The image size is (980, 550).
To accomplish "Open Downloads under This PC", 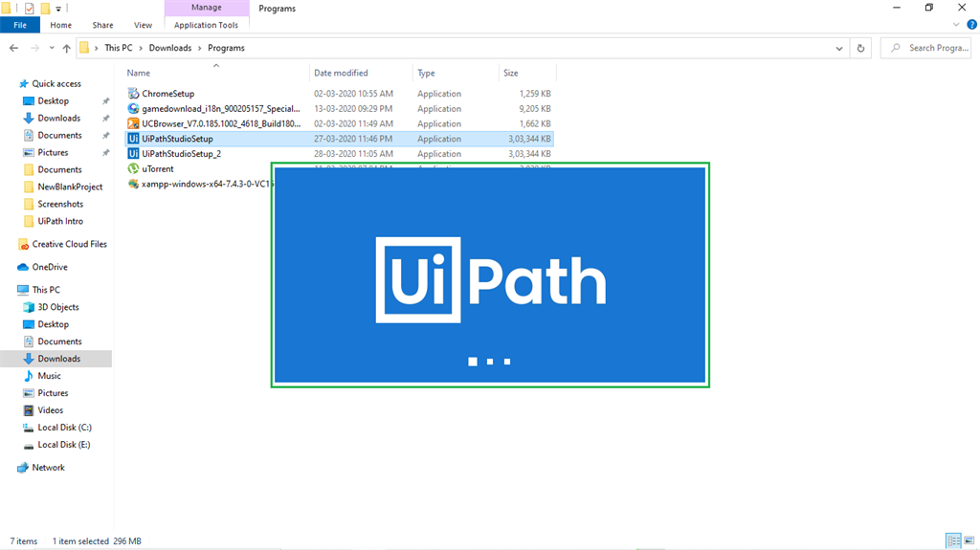I will (58, 359).
